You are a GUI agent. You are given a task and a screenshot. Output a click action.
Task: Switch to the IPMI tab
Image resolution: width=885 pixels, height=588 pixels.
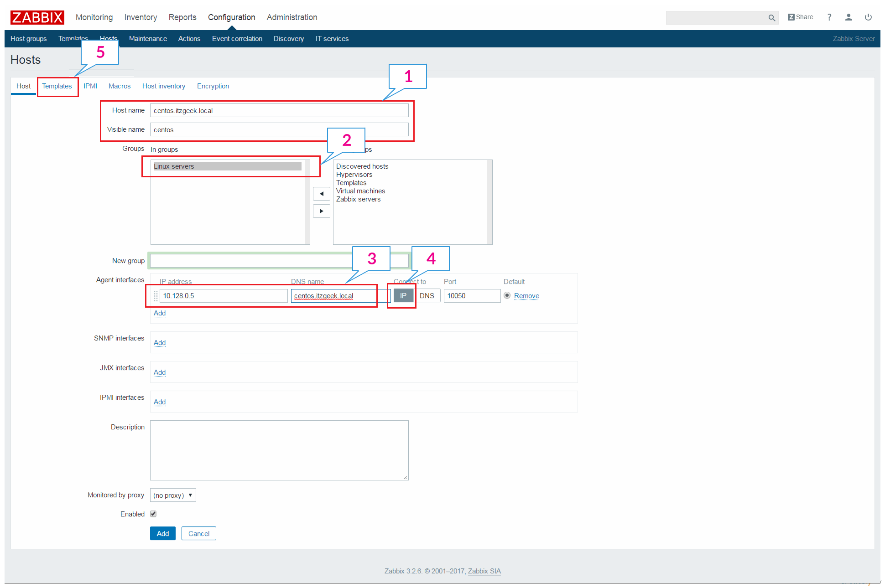(x=90, y=86)
